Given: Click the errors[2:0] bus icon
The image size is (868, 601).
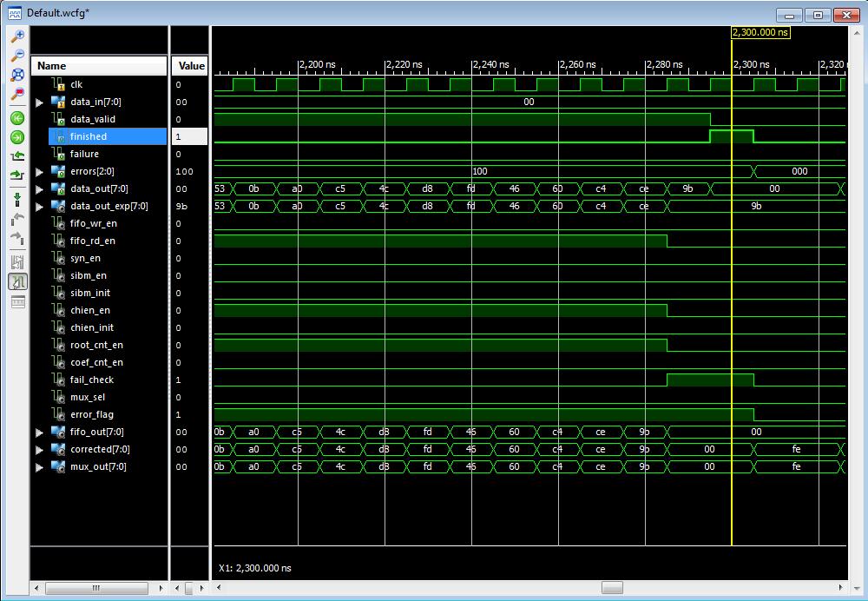Looking at the screenshot, I should pos(59,171).
